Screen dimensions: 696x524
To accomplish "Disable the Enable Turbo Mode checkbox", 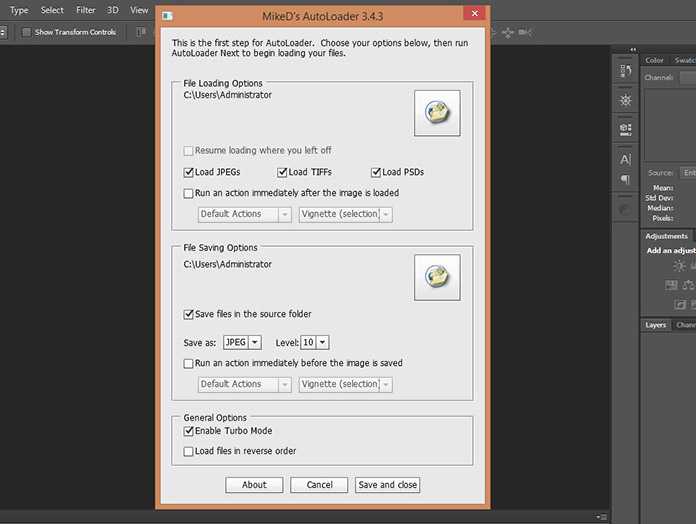I will click(x=190, y=431).
